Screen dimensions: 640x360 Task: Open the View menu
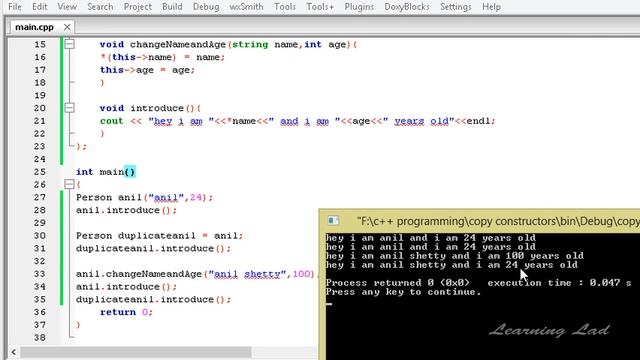[x=67, y=7]
